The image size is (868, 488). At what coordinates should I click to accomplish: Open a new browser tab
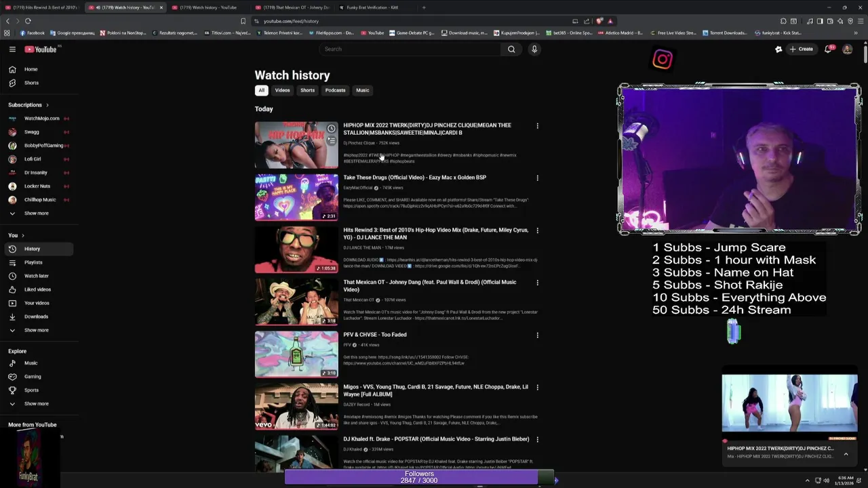[424, 7]
